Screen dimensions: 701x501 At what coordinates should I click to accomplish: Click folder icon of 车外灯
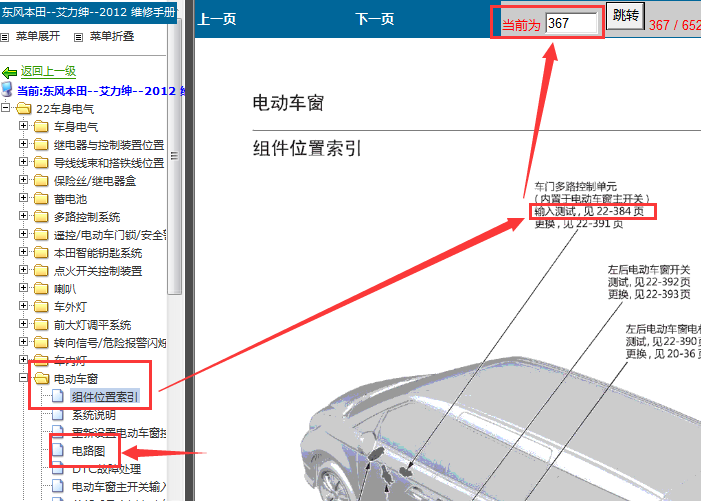click(x=41, y=307)
